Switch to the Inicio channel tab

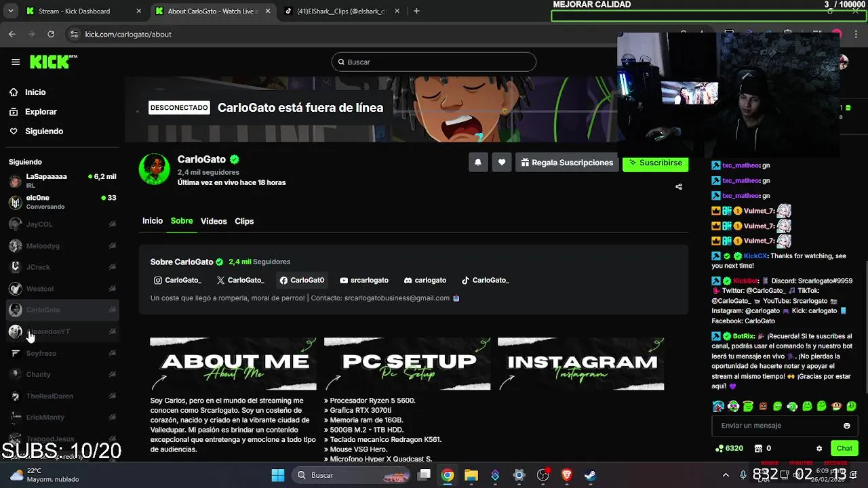point(153,221)
